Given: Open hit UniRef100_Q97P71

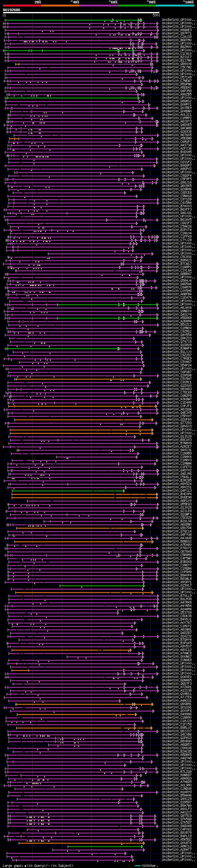Looking at the screenshot, I should [x=177, y=33].
